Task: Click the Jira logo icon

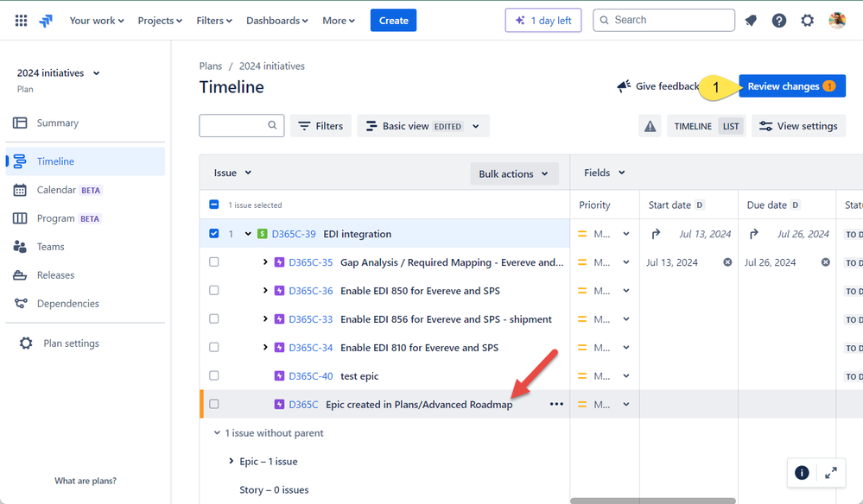Action: click(x=46, y=21)
